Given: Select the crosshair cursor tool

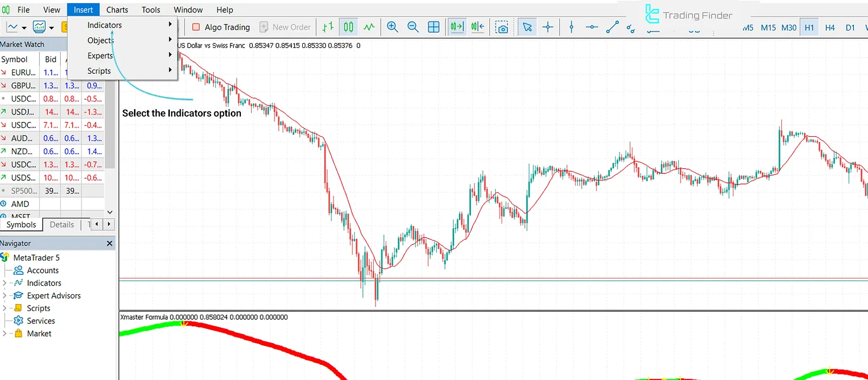Looking at the screenshot, I should [548, 27].
